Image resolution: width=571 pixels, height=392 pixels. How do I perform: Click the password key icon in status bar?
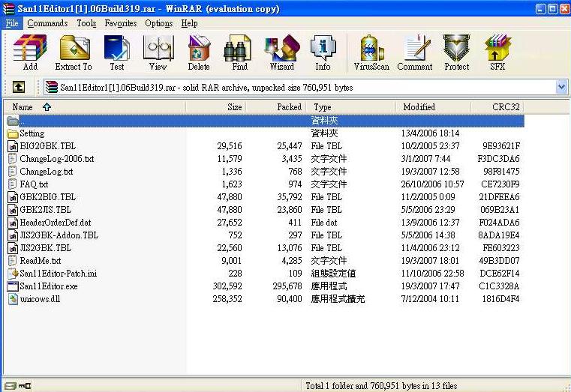[25, 385]
